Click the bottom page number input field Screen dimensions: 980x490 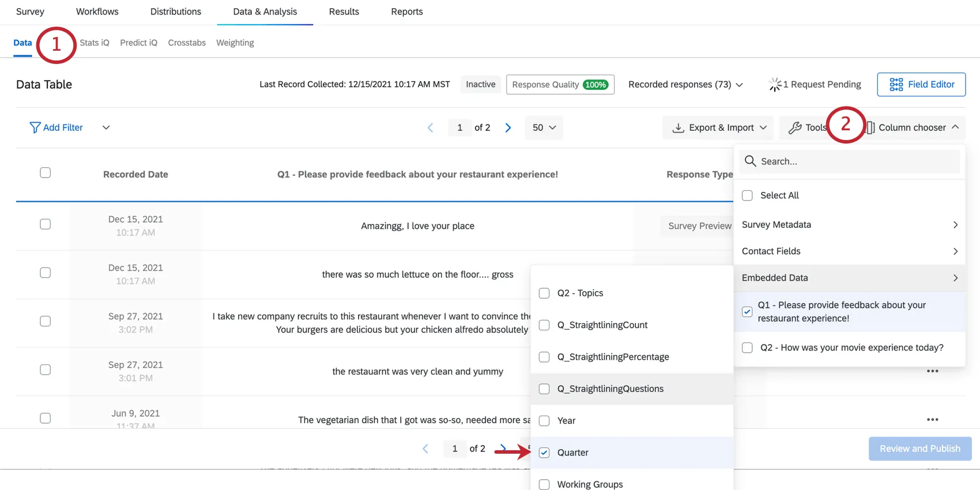455,448
